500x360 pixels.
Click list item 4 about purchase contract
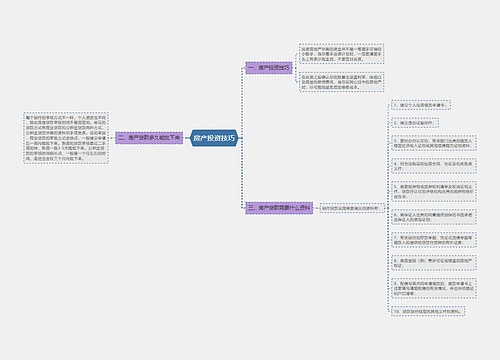[434, 166]
